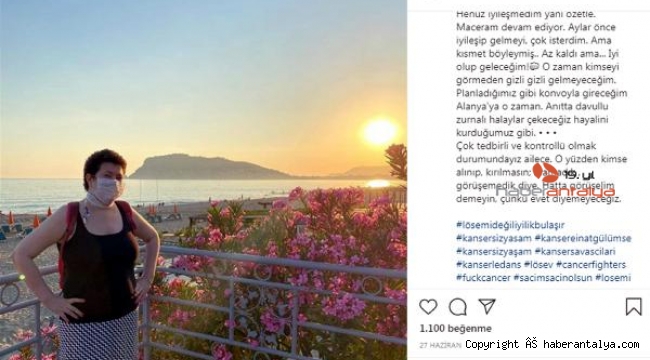Open hashtag #kansersizyaşam on third line
This screenshot has height=360, width=650.
click(x=494, y=252)
